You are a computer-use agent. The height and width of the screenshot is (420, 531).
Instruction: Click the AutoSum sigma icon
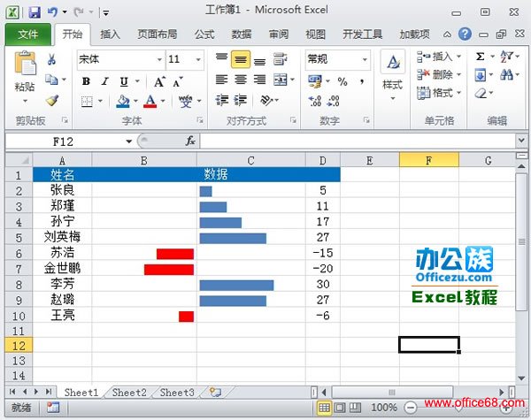point(481,57)
